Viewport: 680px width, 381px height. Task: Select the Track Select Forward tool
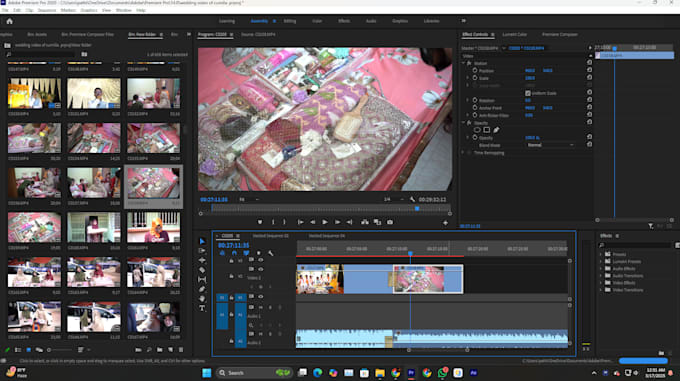coord(202,251)
